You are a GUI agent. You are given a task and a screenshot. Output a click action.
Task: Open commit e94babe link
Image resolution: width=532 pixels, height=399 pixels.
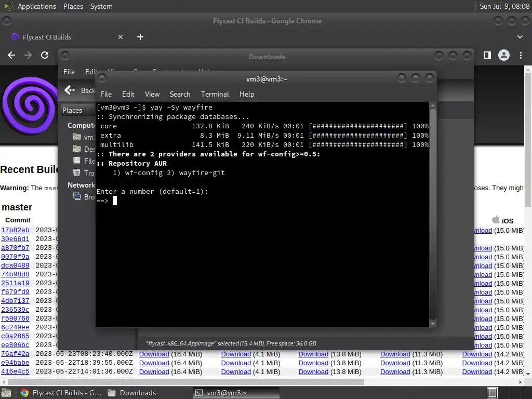(x=15, y=363)
